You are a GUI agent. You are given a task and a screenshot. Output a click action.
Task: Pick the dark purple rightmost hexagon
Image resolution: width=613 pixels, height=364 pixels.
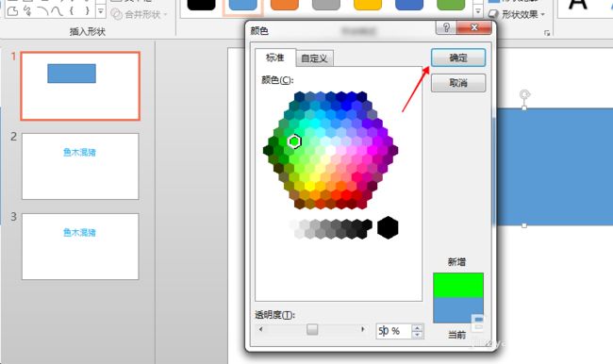[393, 150]
